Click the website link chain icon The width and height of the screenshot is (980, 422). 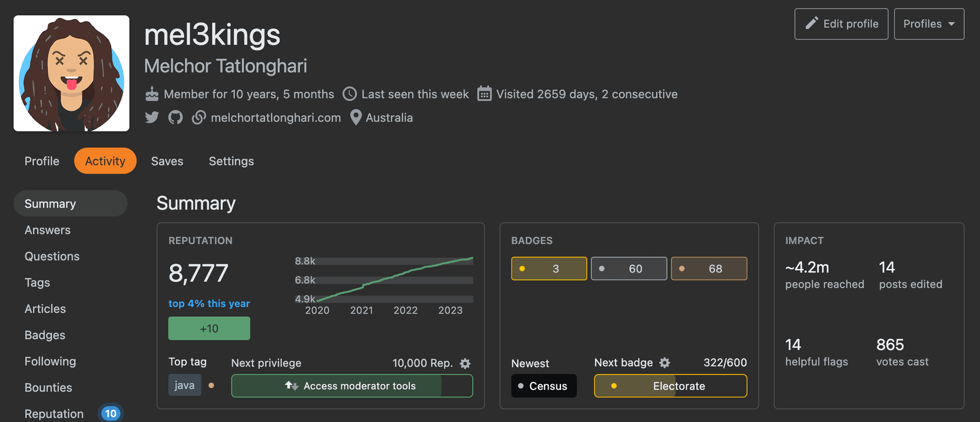coord(199,118)
